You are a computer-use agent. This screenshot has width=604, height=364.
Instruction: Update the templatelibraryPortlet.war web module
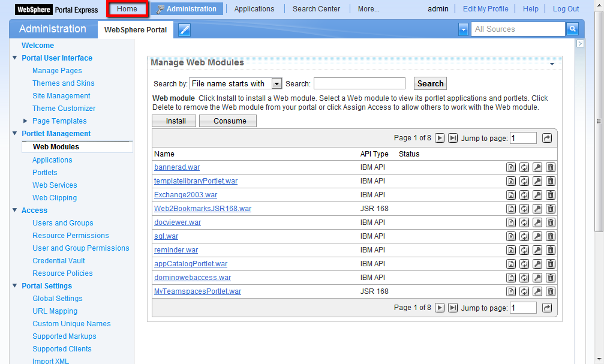(524, 181)
